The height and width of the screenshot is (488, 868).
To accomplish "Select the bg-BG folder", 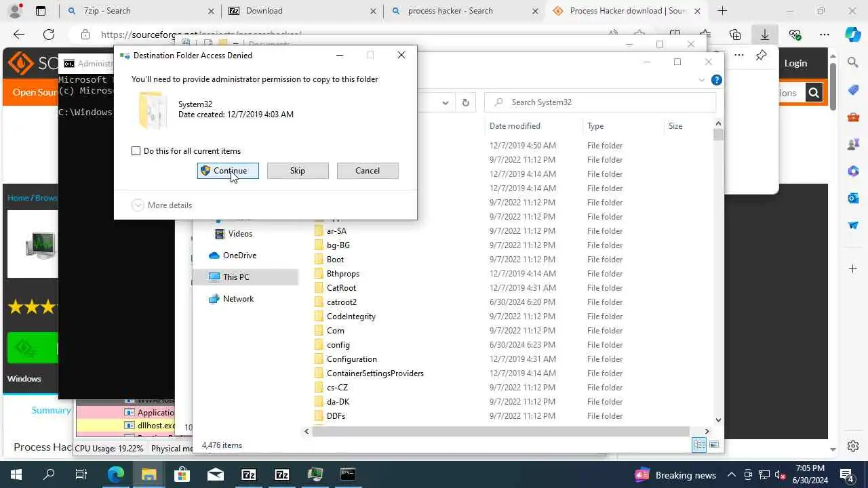I will (338, 245).
